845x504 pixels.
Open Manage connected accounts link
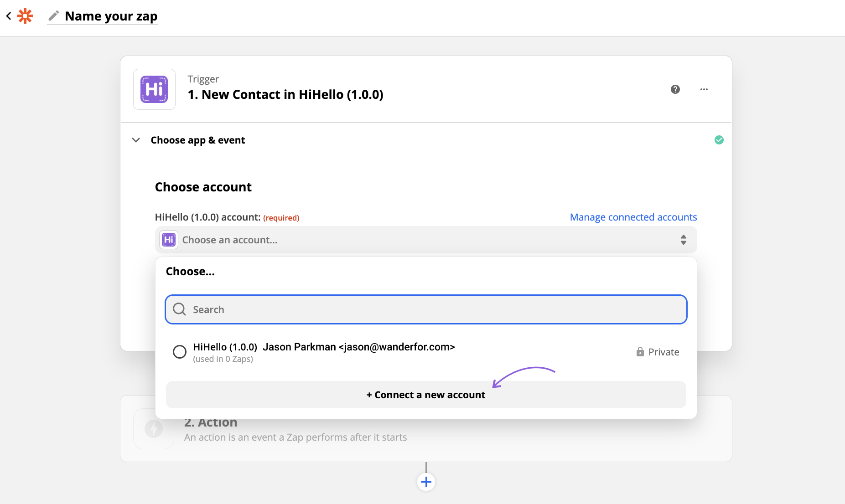tap(633, 217)
